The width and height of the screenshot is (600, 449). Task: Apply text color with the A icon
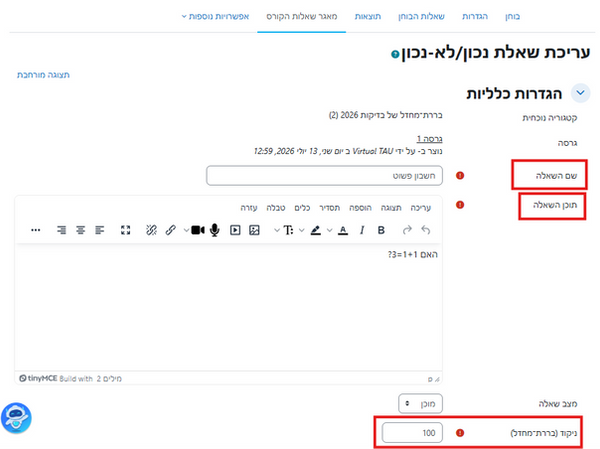coord(343,230)
